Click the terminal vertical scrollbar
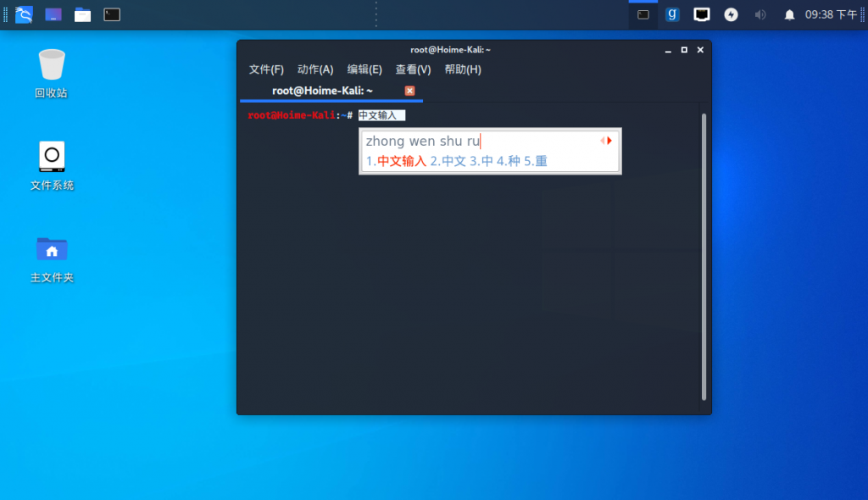This screenshot has width=868, height=500. (x=704, y=257)
